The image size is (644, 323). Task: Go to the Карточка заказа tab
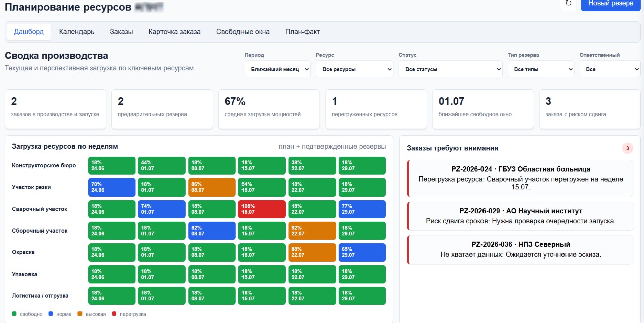coord(175,32)
